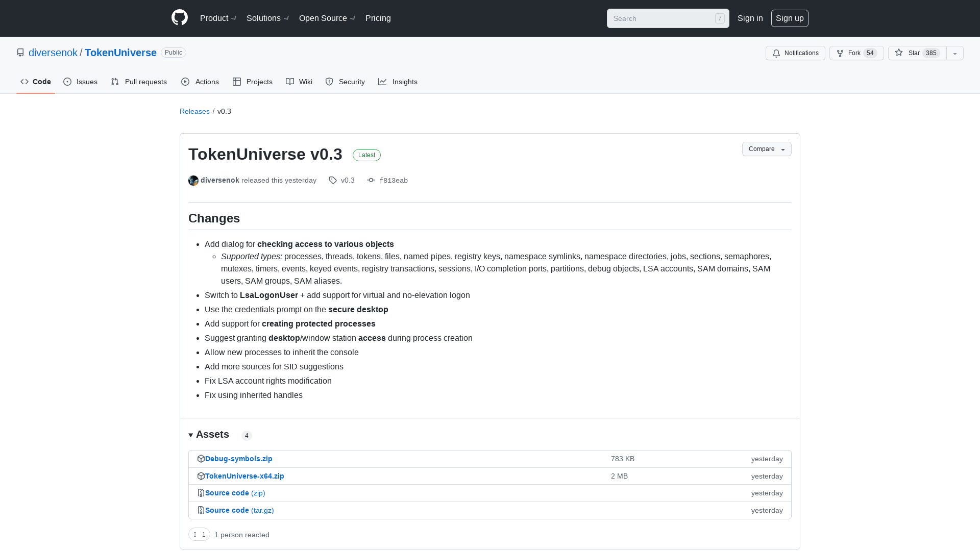Select the Code tab
Screen dimensions: 980x551
coord(36,82)
